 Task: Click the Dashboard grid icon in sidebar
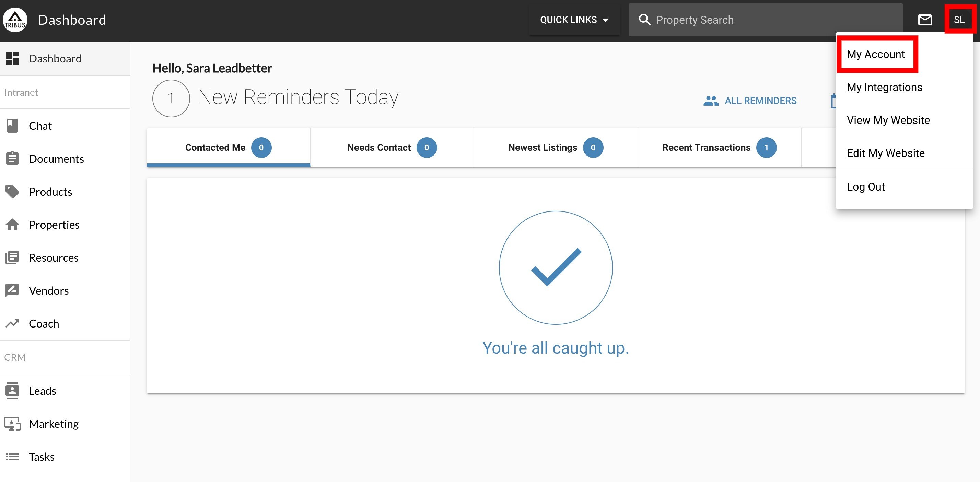click(x=12, y=58)
